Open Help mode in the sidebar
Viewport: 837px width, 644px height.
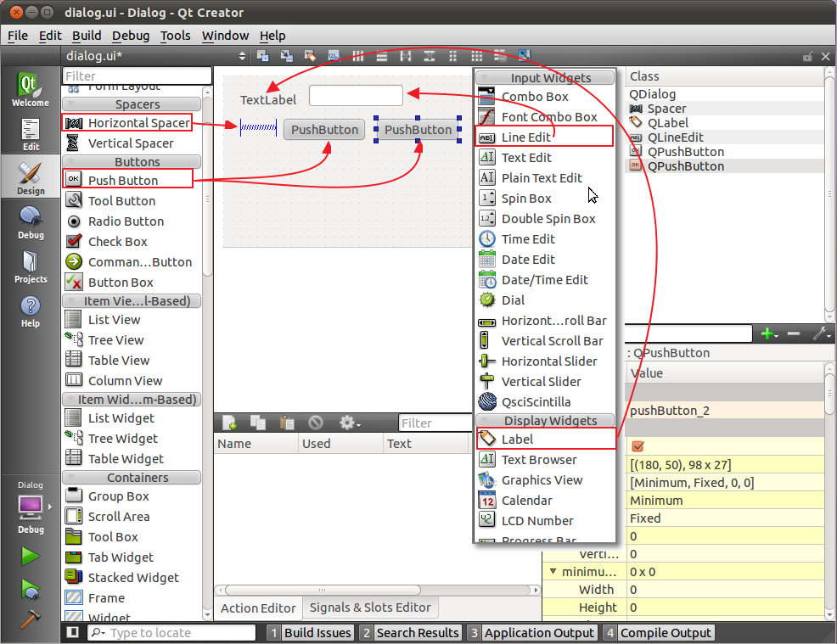click(30, 311)
